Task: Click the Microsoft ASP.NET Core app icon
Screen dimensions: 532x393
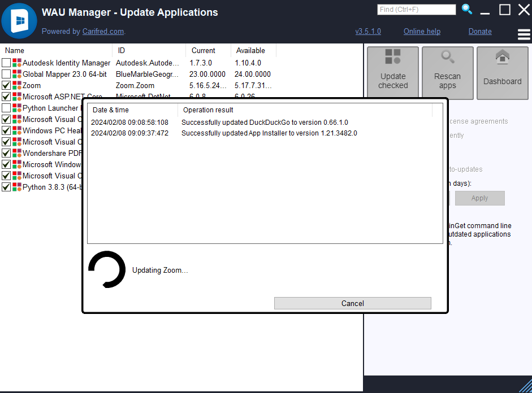Action: tap(17, 97)
